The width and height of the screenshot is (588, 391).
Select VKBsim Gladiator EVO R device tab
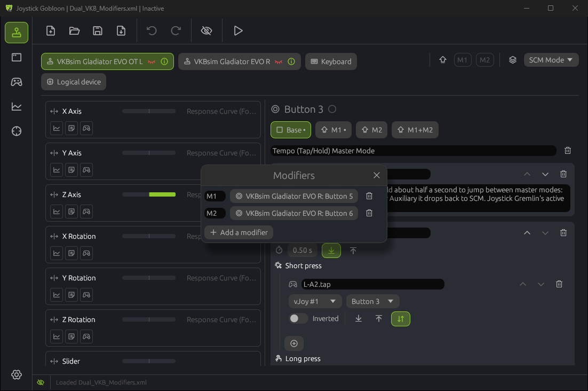(x=239, y=61)
